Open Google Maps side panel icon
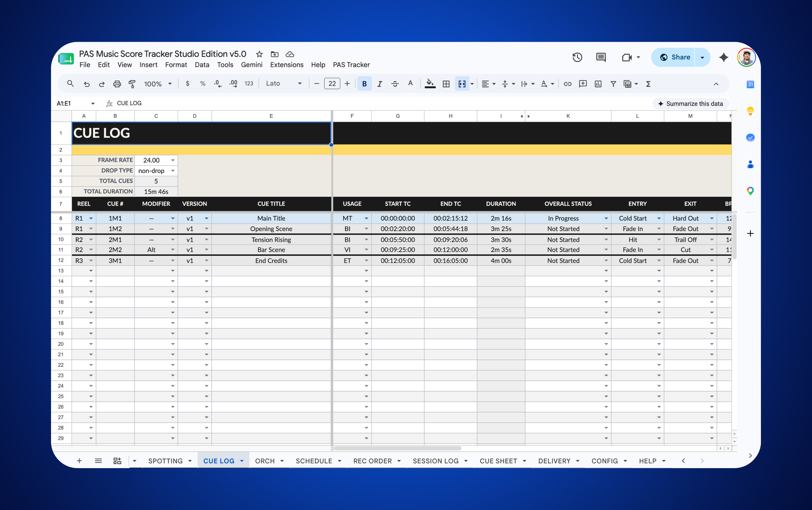Screen dimensions: 812x510 coord(750,191)
